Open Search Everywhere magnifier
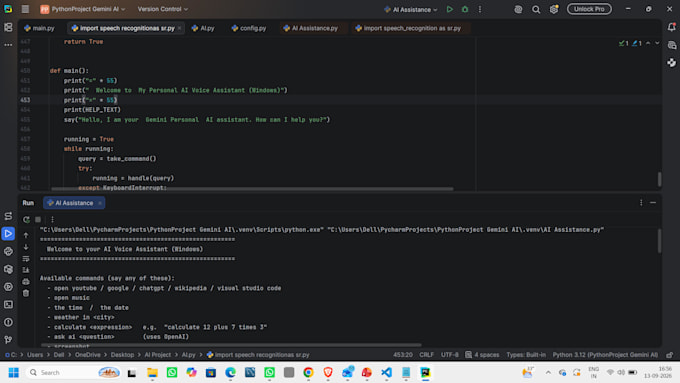 [536, 9]
